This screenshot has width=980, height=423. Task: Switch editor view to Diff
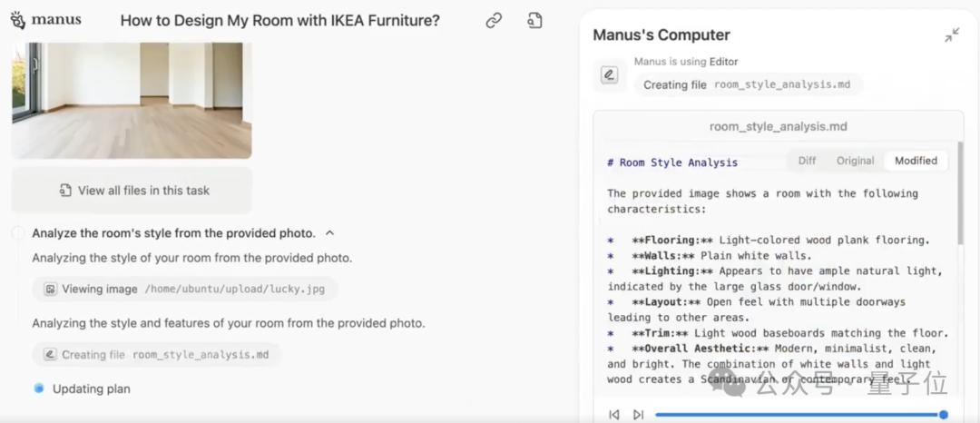(x=807, y=161)
